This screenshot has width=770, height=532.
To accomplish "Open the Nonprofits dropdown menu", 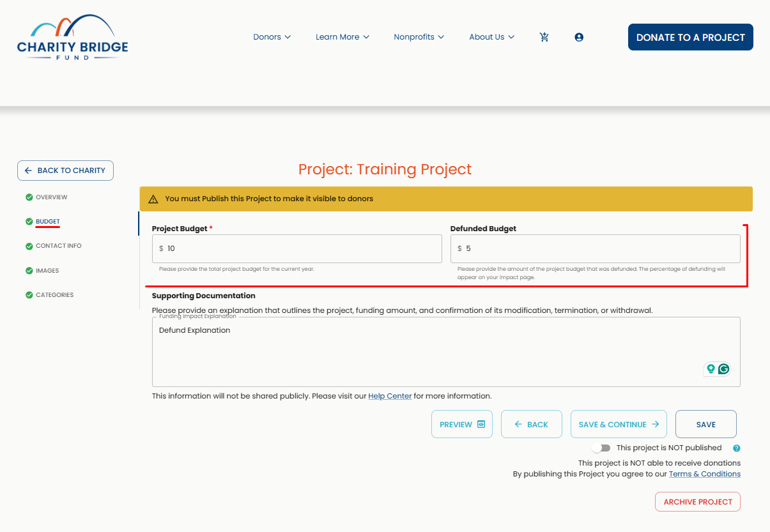I will 419,37.
